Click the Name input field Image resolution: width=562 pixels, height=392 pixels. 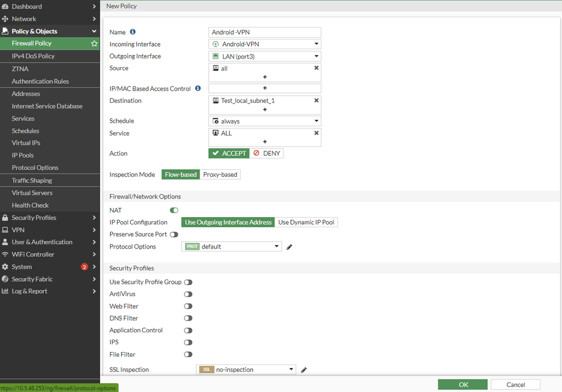click(264, 32)
